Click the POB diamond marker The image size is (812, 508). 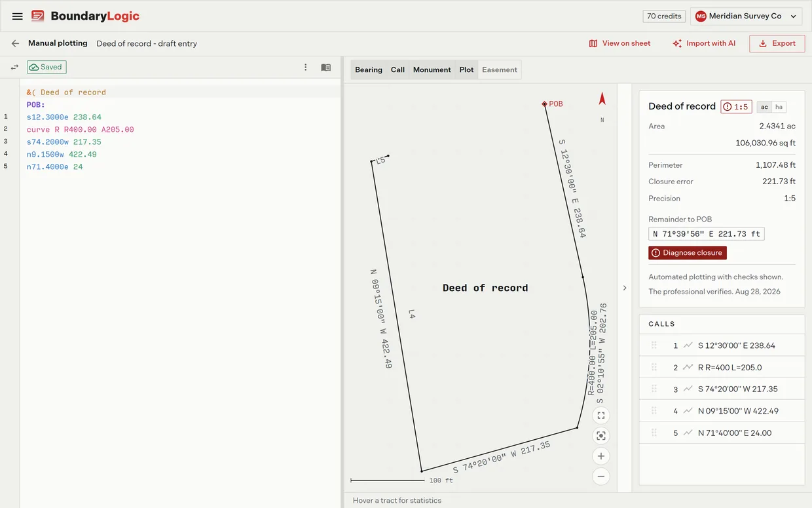click(544, 104)
